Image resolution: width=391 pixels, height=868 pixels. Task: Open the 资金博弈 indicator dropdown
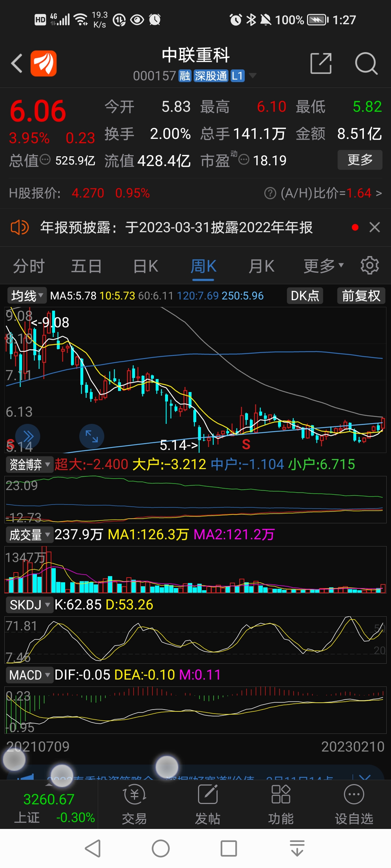tap(30, 464)
